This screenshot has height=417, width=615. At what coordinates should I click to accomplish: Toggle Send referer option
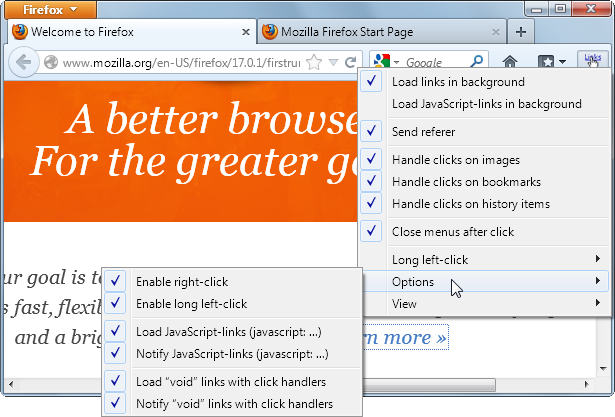(484, 131)
